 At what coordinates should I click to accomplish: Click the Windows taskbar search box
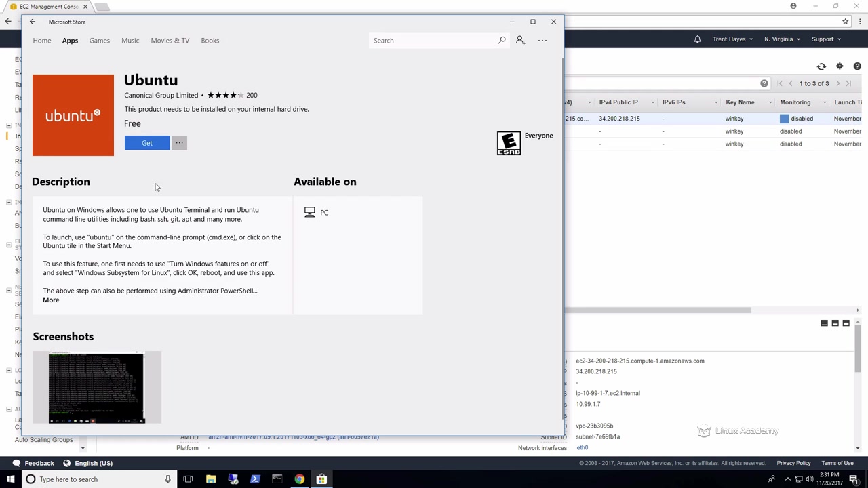pyautogui.click(x=98, y=479)
